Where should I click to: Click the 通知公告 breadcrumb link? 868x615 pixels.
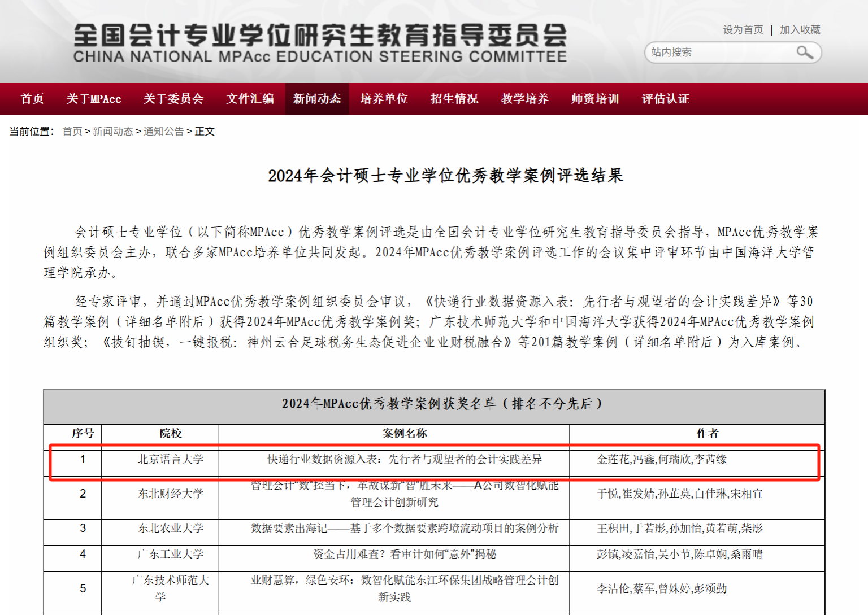(x=163, y=132)
